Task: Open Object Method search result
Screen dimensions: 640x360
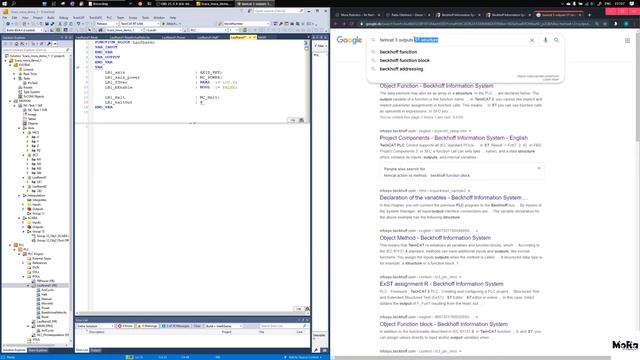Action: coord(435,238)
